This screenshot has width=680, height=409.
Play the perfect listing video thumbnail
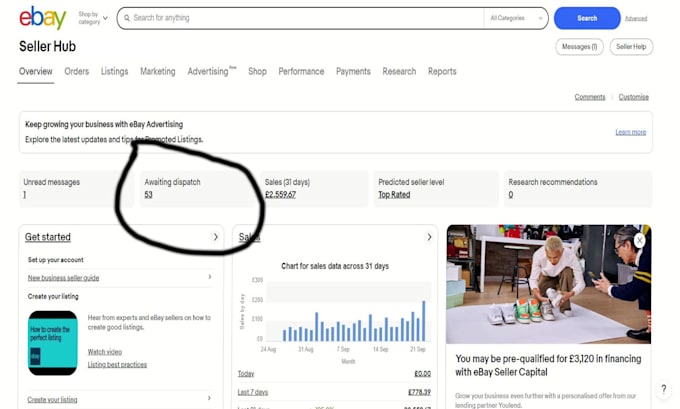tap(52, 343)
